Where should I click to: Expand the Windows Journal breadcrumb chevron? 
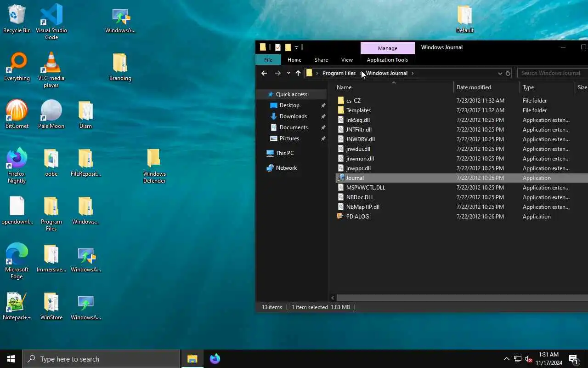click(413, 73)
